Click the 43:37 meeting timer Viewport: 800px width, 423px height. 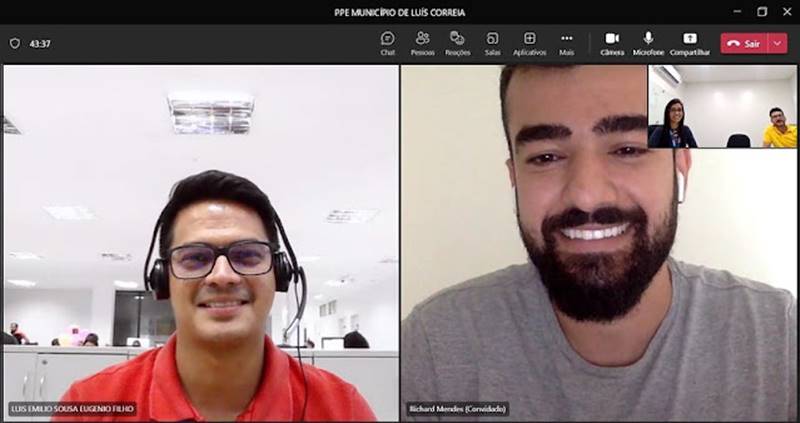40,44
